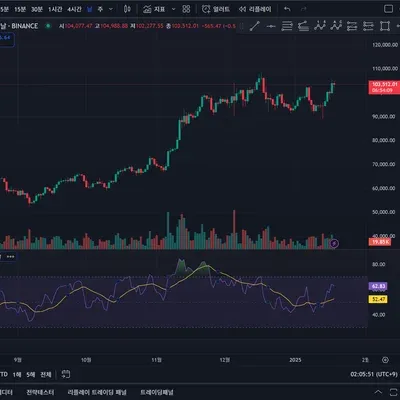Screen dimensions: 400x400
Task: Click the purple lightning icon near volume
Action: point(334,244)
